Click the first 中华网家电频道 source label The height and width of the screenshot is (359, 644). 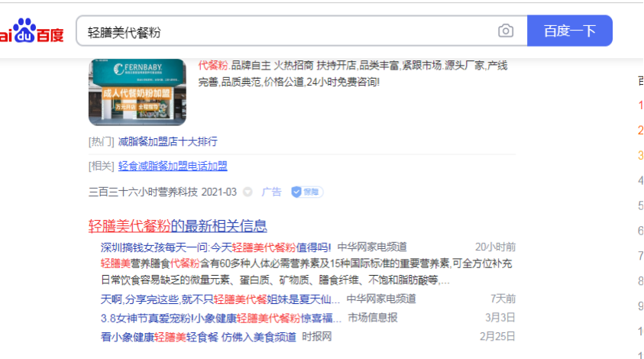tap(372, 247)
